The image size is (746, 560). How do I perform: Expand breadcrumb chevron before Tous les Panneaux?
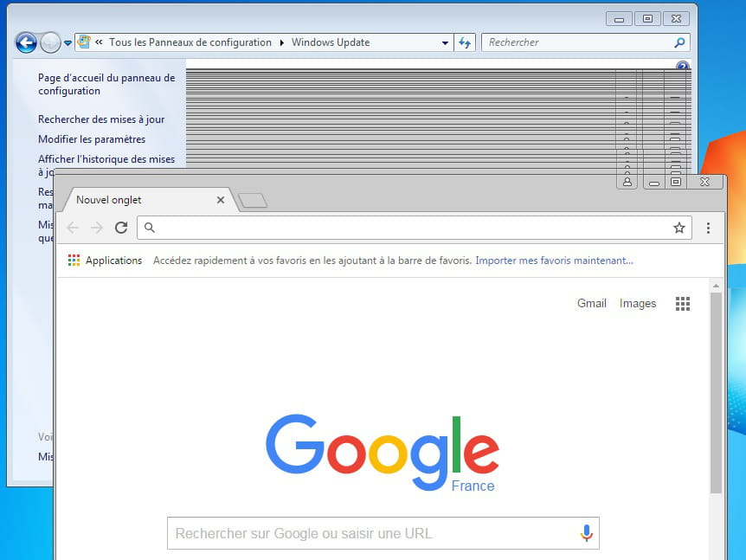99,42
